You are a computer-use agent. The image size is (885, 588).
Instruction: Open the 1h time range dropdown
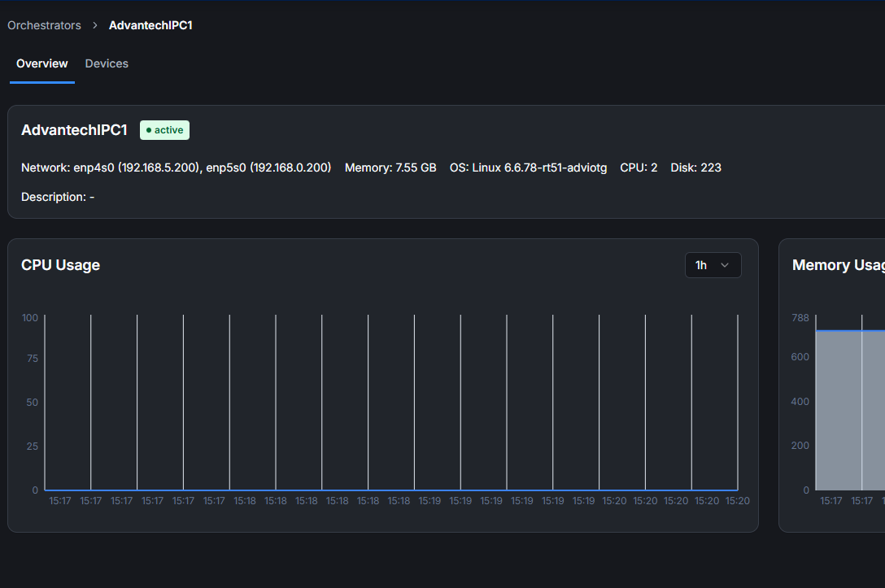pyautogui.click(x=713, y=265)
